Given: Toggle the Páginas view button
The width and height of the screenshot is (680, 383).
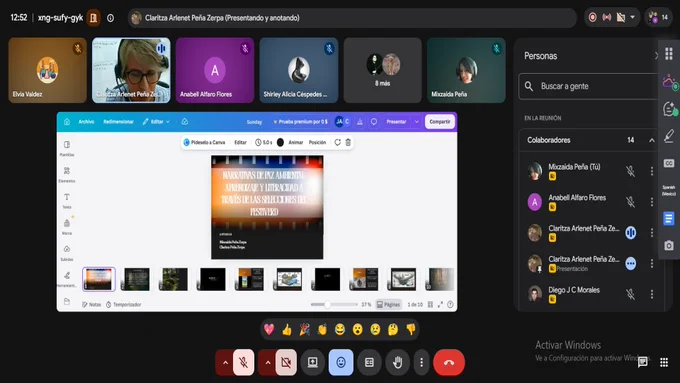Looking at the screenshot, I should click(x=389, y=304).
